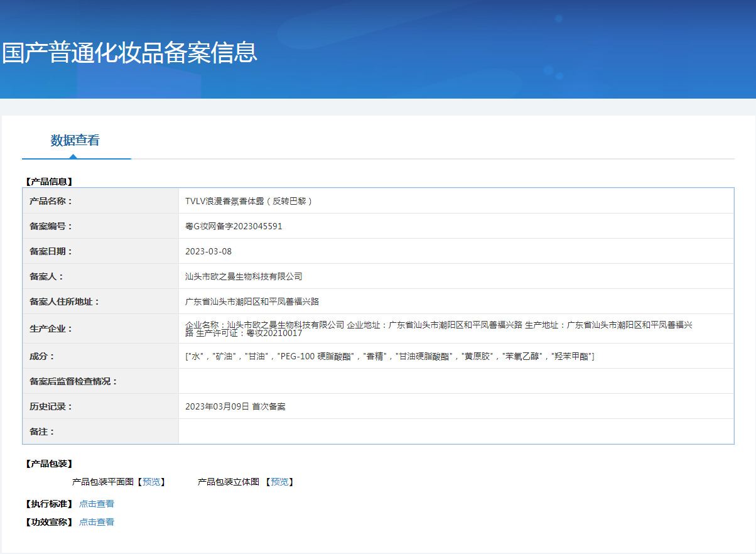Click the 【产品包装】 section heading
The width and height of the screenshot is (756, 554).
coord(49,464)
